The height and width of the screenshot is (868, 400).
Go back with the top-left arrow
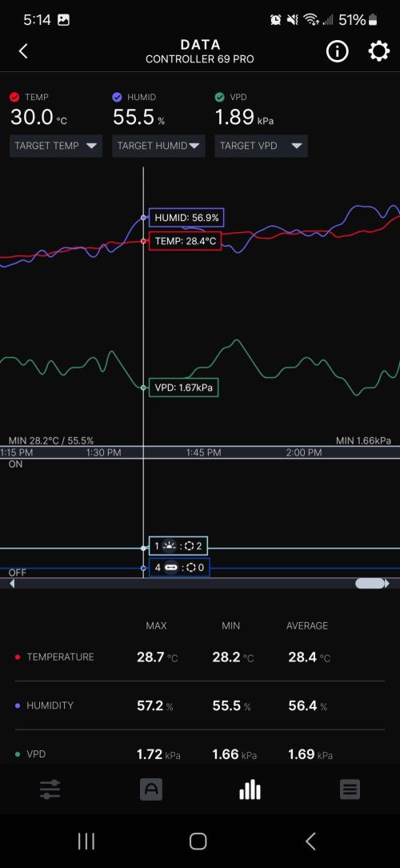pos(22,51)
